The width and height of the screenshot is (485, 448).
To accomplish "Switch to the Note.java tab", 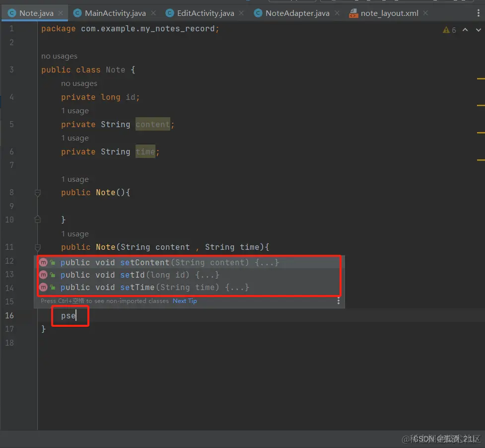I will point(36,13).
